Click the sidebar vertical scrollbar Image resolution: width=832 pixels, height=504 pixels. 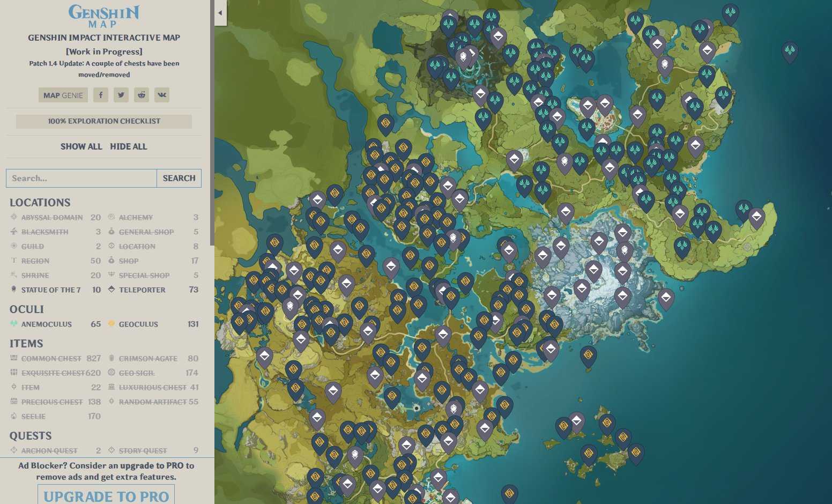[x=212, y=123]
